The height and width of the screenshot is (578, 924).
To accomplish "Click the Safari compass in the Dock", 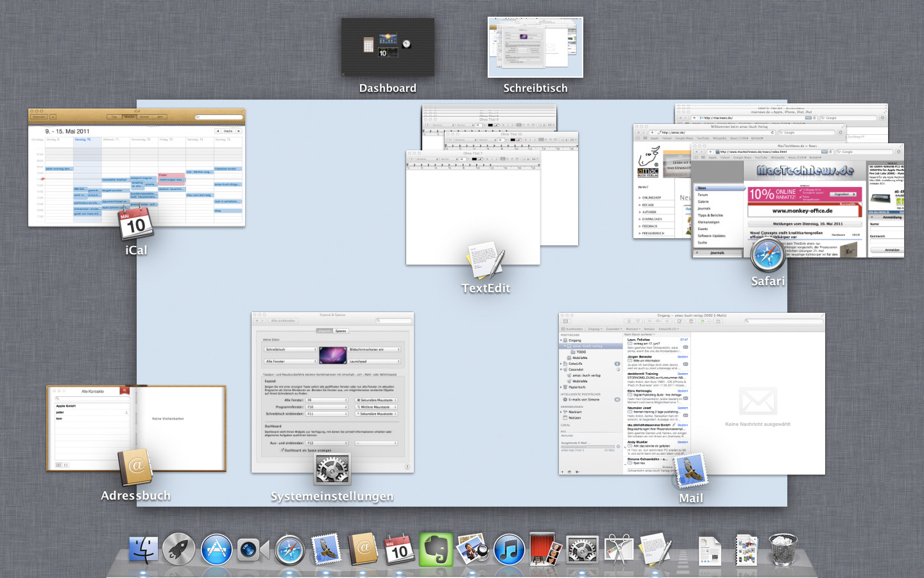I will pyautogui.click(x=289, y=550).
